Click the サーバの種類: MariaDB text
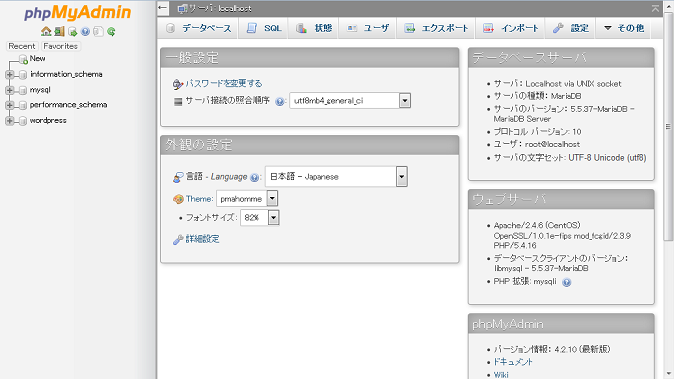674x379 pixels. (x=537, y=96)
